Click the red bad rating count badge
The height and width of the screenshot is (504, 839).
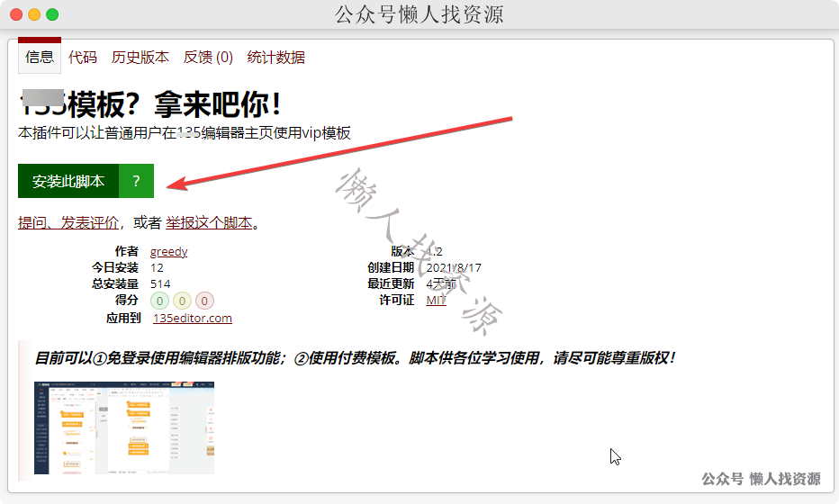(x=204, y=301)
